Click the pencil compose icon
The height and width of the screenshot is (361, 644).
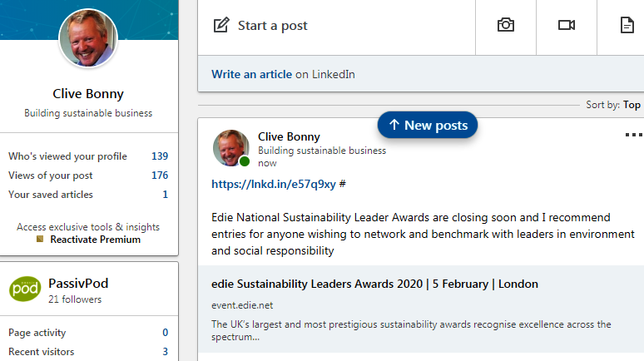tap(221, 25)
